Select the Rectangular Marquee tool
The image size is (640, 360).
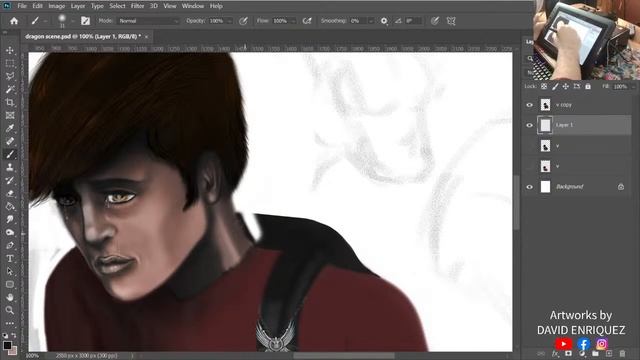[10, 63]
